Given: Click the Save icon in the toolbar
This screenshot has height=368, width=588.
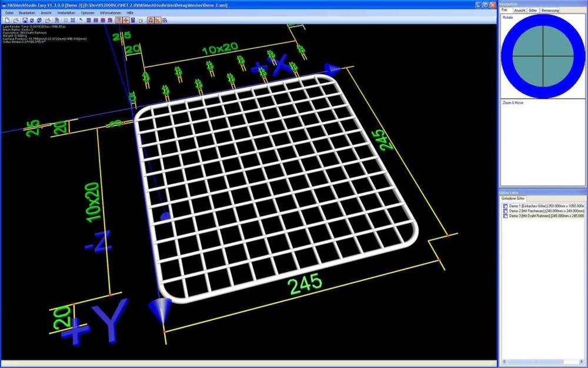Looking at the screenshot, I should pos(25,20).
